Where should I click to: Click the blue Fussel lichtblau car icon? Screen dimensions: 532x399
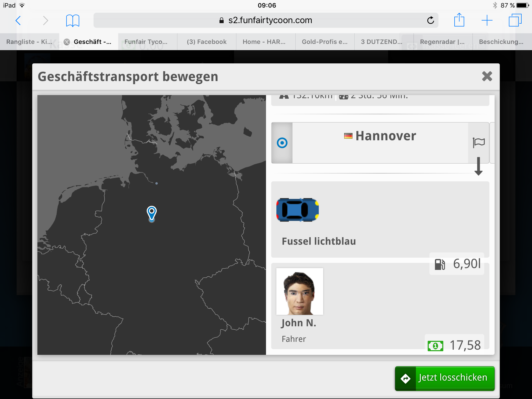(x=297, y=210)
